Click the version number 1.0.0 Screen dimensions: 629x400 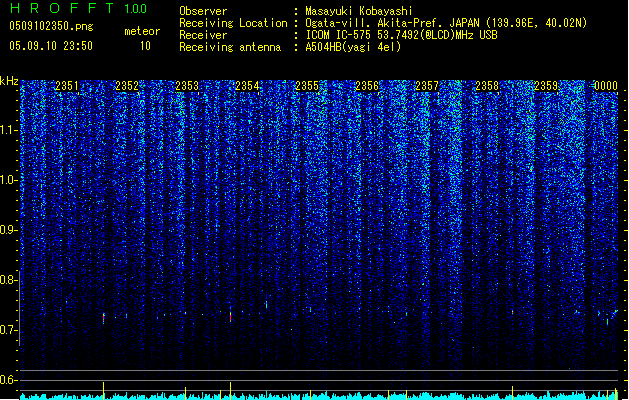tap(136, 9)
